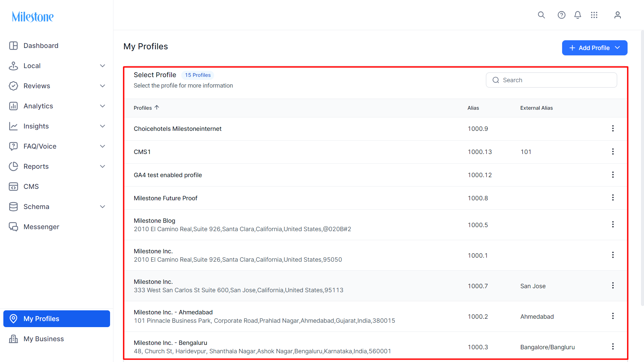The width and height of the screenshot is (644, 362).
Task: Click the Milestone Inc. 95050 address line
Action: pos(238,260)
